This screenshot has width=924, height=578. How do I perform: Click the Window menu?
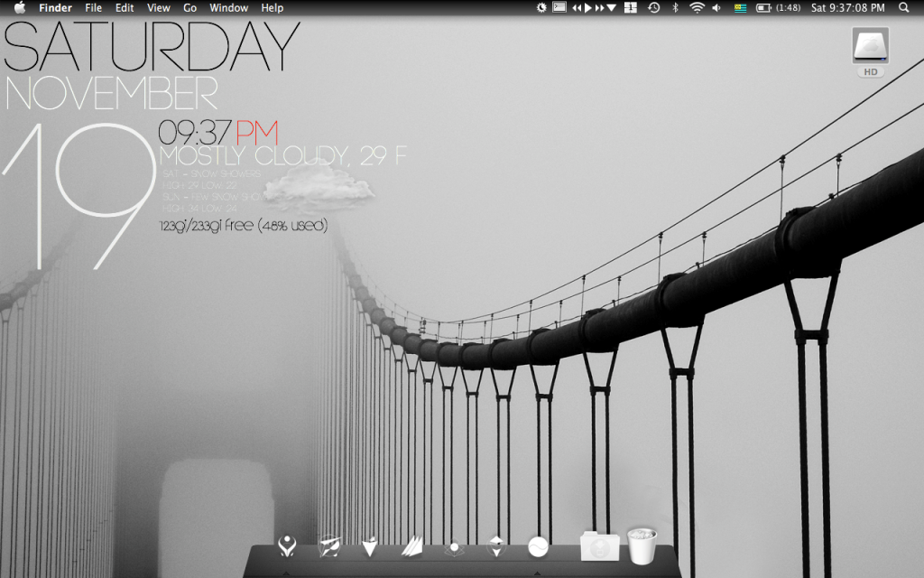[x=228, y=8]
